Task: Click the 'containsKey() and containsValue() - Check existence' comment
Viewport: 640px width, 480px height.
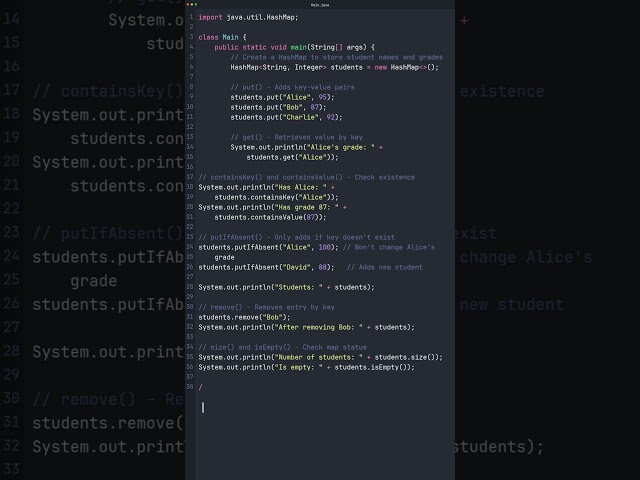Action: click(307, 177)
